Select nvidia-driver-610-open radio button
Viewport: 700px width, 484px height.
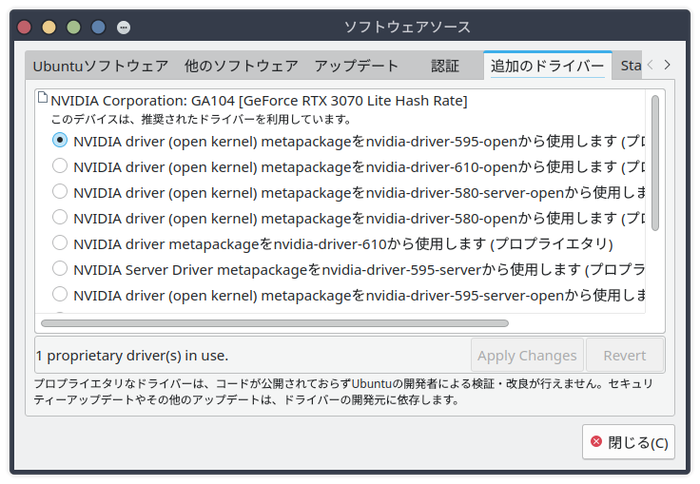click(x=60, y=166)
